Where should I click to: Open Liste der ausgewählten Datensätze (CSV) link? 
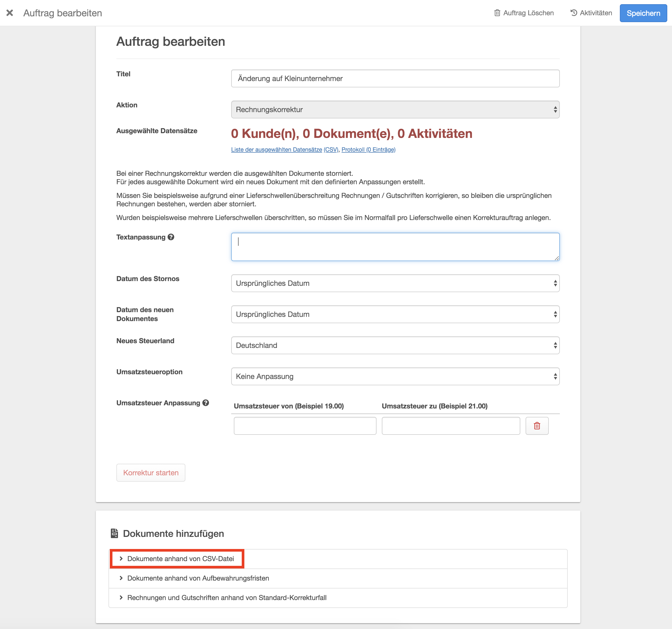pos(285,150)
